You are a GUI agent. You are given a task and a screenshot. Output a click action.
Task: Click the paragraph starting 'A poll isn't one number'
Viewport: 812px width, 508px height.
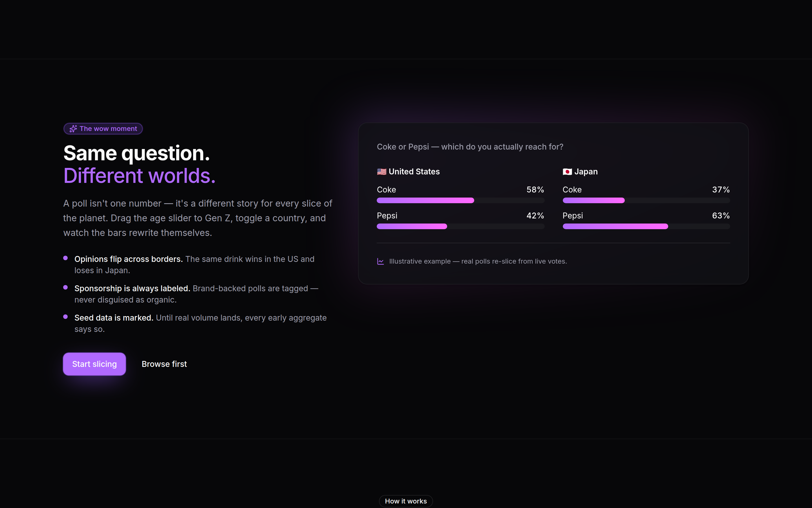pyautogui.click(x=198, y=218)
